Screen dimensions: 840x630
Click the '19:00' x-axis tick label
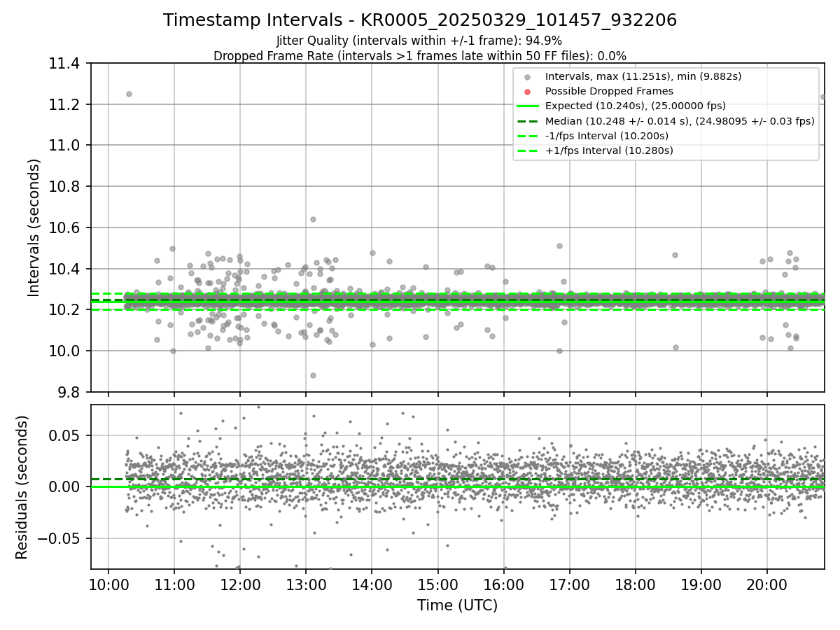tap(701, 584)
